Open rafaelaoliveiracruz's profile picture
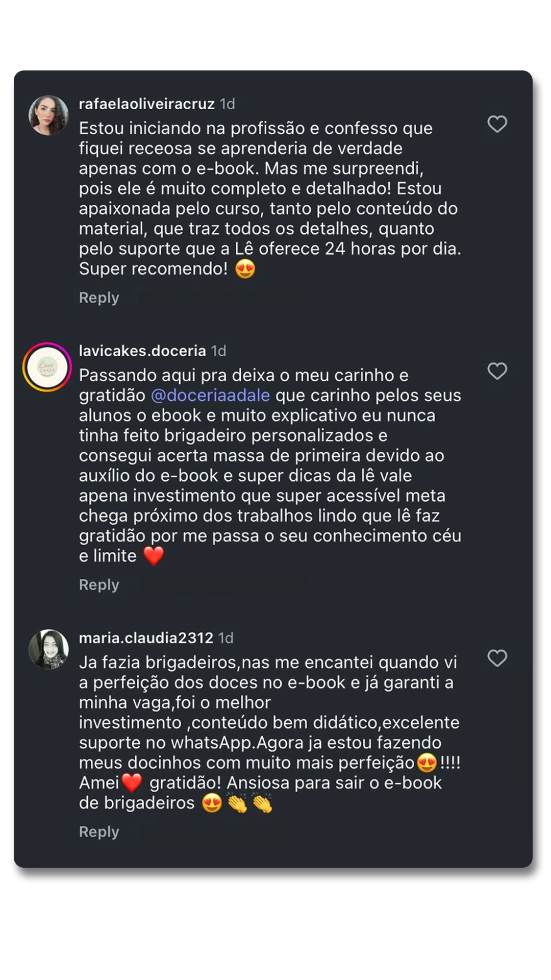 pyautogui.click(x=48, y=115)
